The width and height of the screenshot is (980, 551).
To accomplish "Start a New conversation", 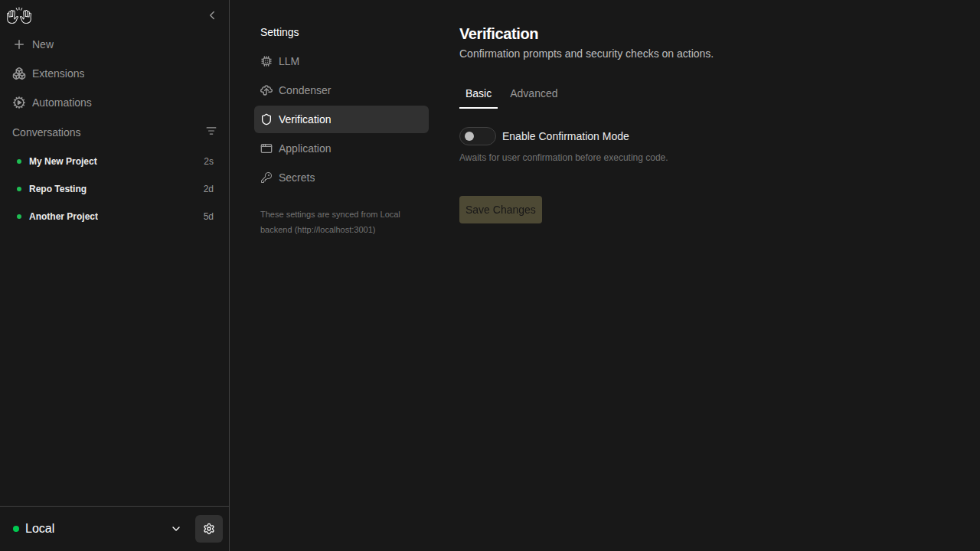I will 115,44.
